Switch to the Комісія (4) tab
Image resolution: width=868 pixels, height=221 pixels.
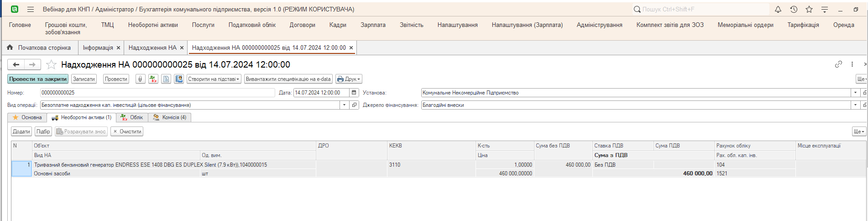[170, 117]
